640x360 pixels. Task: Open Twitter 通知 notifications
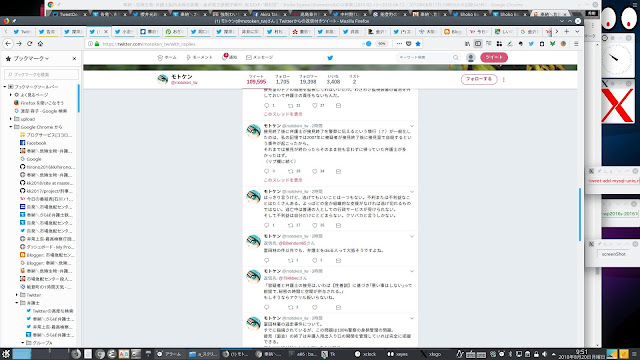tap(229, 58)
